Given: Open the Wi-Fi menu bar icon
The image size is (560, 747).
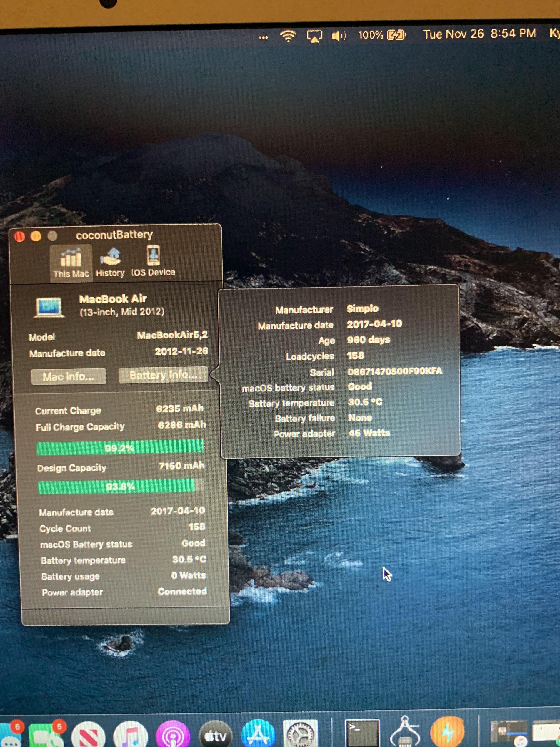Looking at the screenshot, I should click(x=288, y=36).
